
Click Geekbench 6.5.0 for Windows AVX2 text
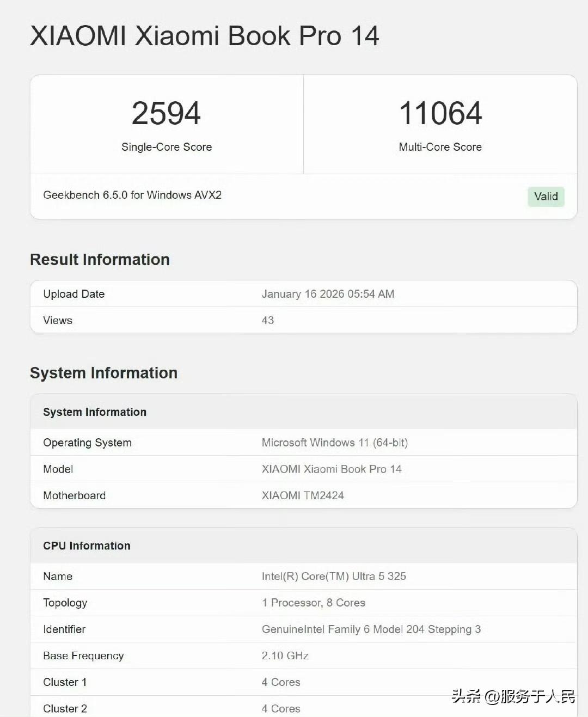pos(132,195)
